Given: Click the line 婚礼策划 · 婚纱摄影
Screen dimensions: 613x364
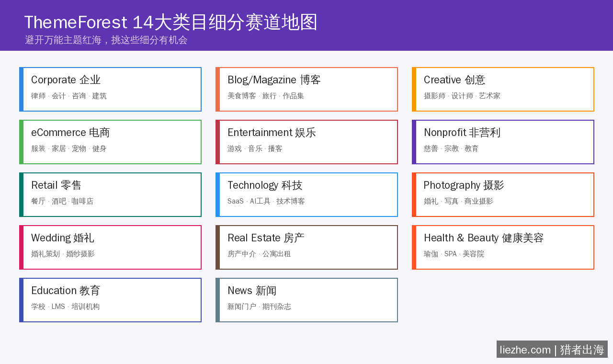Looking at the screenshot, I should (x=63, y=254).
